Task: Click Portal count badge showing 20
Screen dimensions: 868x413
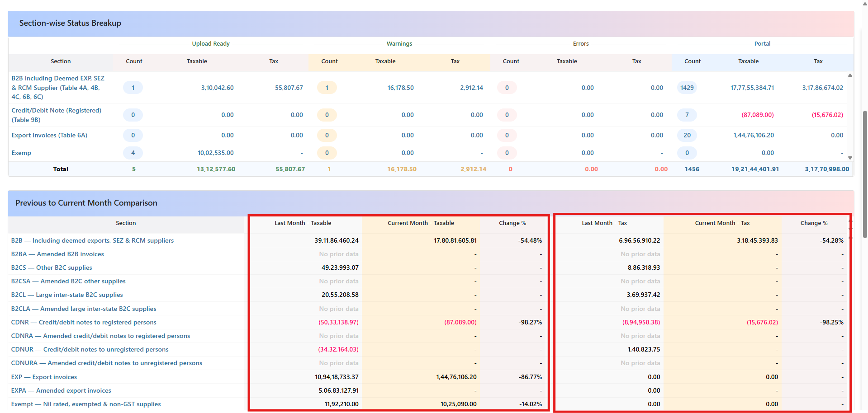Action: (687, 135)
